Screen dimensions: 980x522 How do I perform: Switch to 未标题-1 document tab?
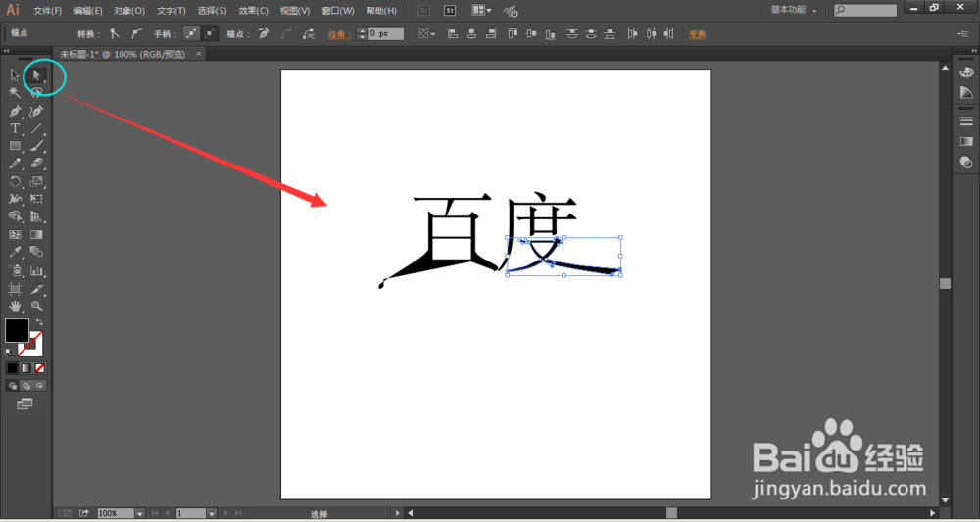coord(122,54)
